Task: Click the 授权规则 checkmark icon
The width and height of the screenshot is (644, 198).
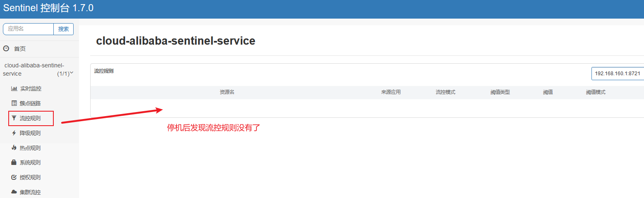Action: point(14,177)
